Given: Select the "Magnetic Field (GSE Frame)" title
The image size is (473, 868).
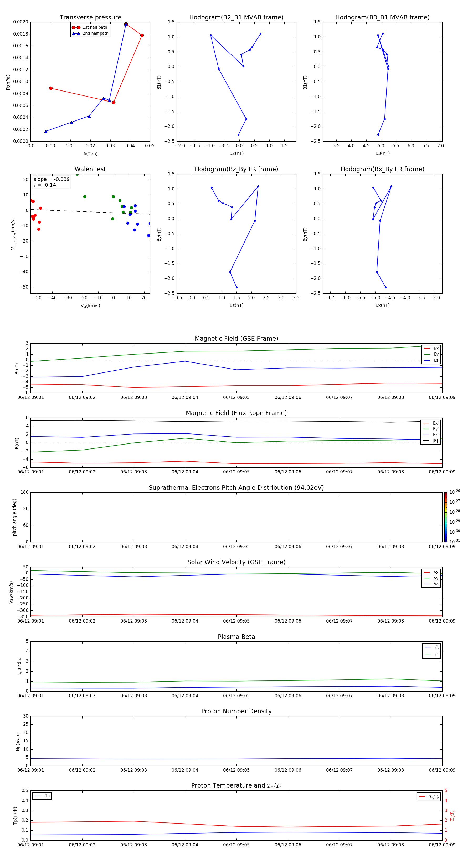Looking at the screenshot, I should (236, 339).
